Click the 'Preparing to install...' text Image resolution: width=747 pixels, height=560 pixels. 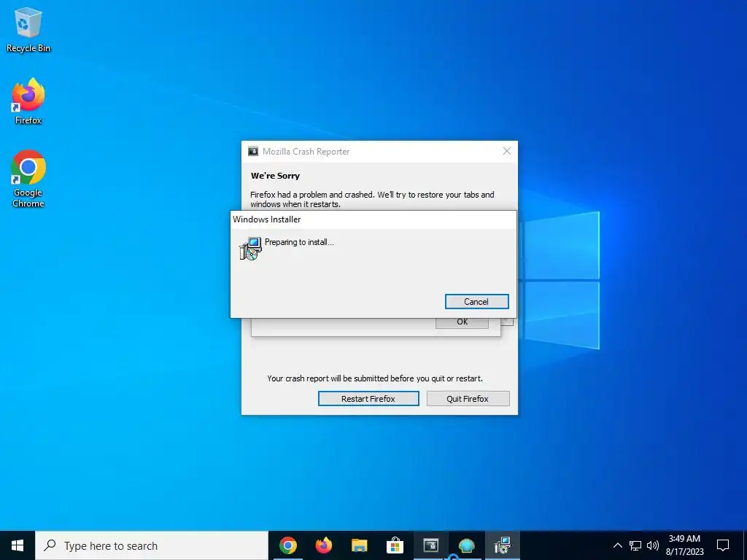click(x=299, y=242)
